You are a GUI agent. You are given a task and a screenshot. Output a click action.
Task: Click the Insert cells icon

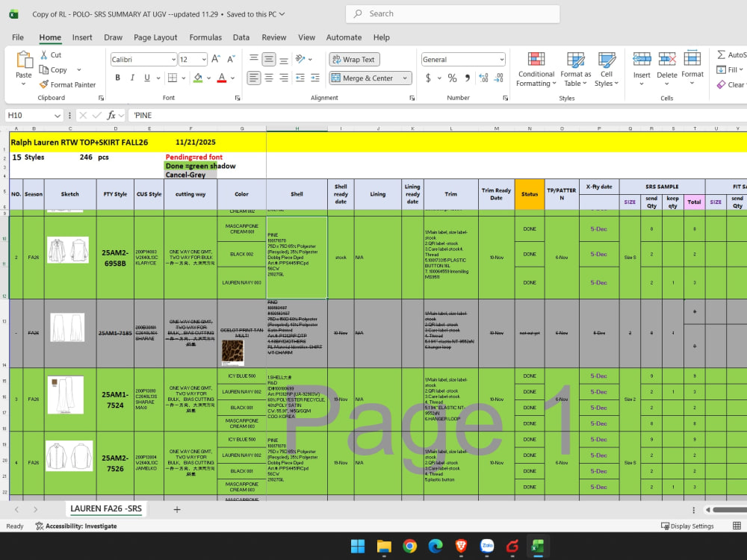tap(642, 59)
